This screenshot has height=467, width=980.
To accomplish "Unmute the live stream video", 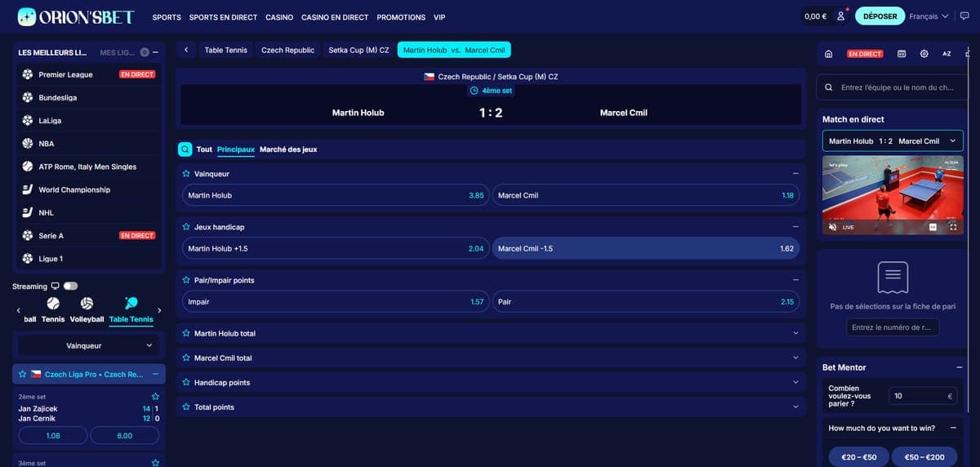I will click(832, 227).
